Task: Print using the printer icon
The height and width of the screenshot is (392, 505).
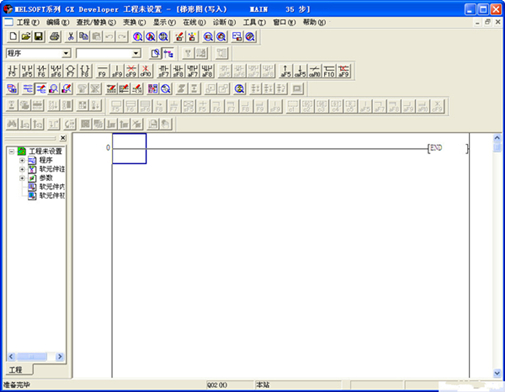Action: pyautogui.click(x=55, y=36)
